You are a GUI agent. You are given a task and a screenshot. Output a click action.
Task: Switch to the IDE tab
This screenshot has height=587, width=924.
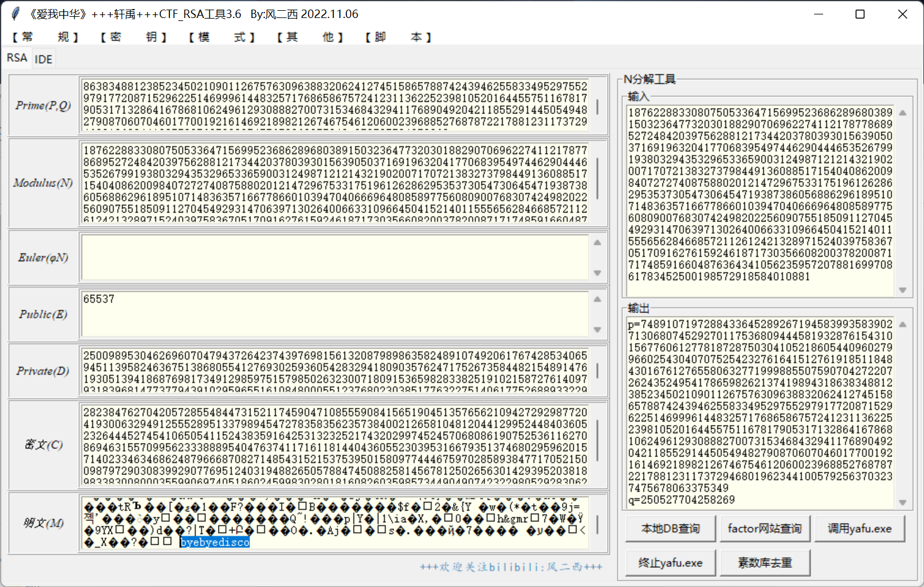click(43, 59)
